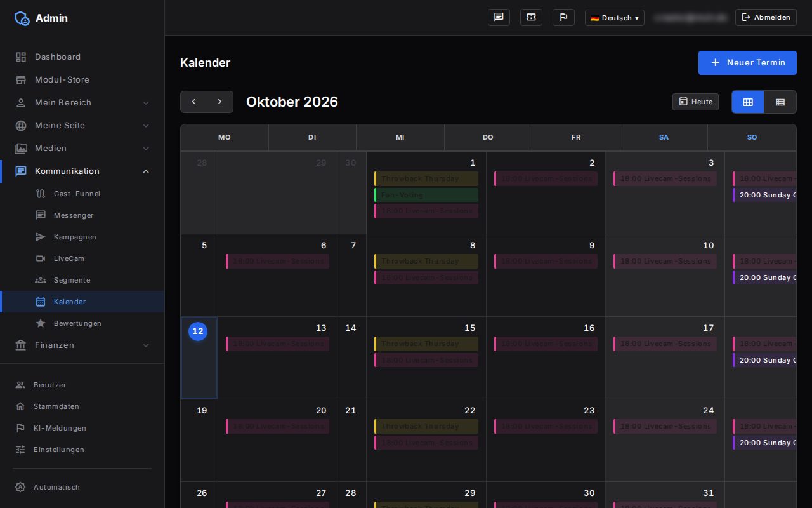Go to next month

[x=219, y=102]
